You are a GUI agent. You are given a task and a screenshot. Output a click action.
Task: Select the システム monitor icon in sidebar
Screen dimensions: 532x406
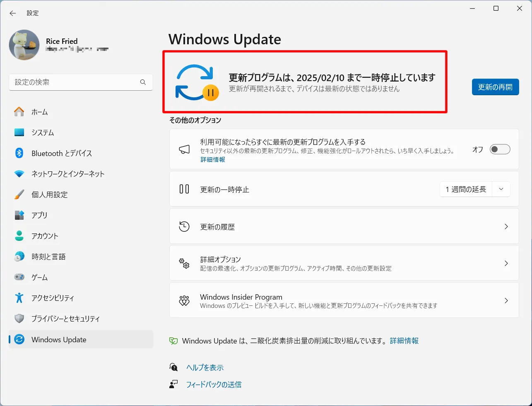point(19,132)
